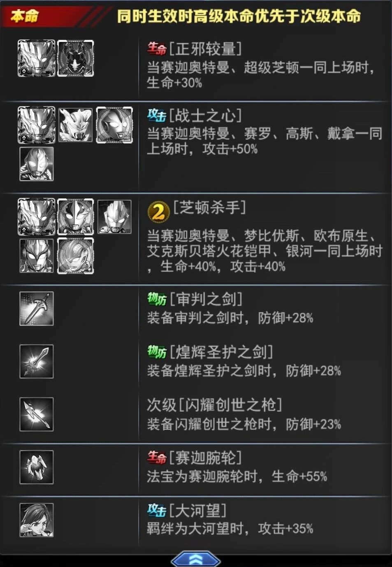Open the 赛迦腕轮 bracelet treasure icon
The height and width of the screenshot is (567, 392).
tap(37, 467)
